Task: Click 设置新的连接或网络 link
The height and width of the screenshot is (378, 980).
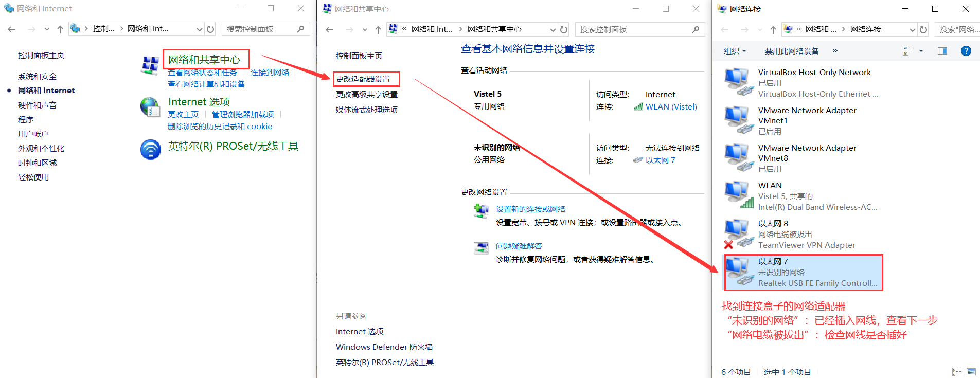Action: click(x=530, y=209)
